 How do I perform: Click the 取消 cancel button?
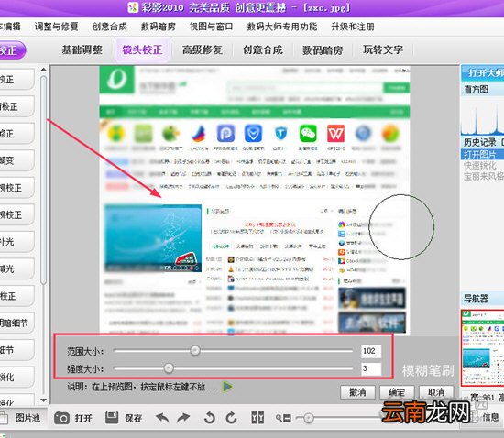coord(436,392)
